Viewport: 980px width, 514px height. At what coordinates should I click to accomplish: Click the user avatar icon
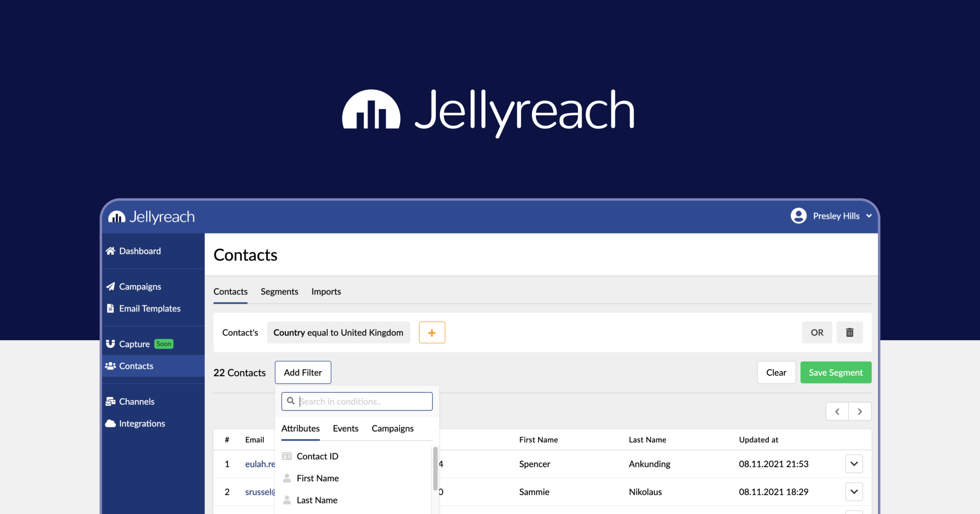pyautogui.click(x=798, y=216)
